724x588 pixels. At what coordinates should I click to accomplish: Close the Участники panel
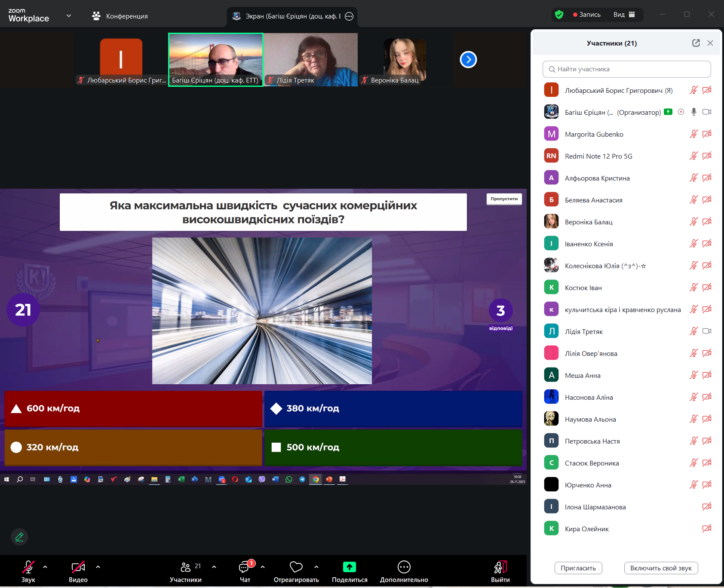(710, 43)
